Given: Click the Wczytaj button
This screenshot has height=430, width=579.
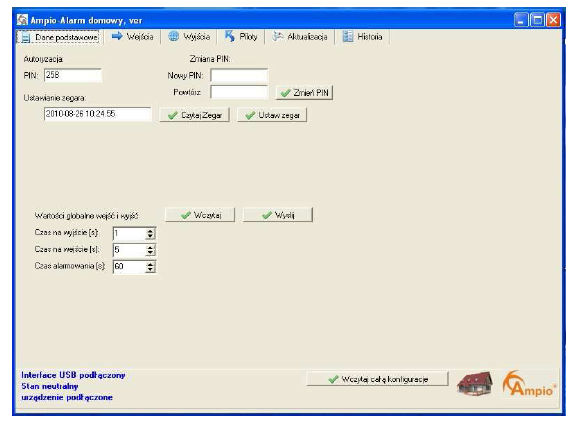Looking at the screenshot, I should point(200,215).
